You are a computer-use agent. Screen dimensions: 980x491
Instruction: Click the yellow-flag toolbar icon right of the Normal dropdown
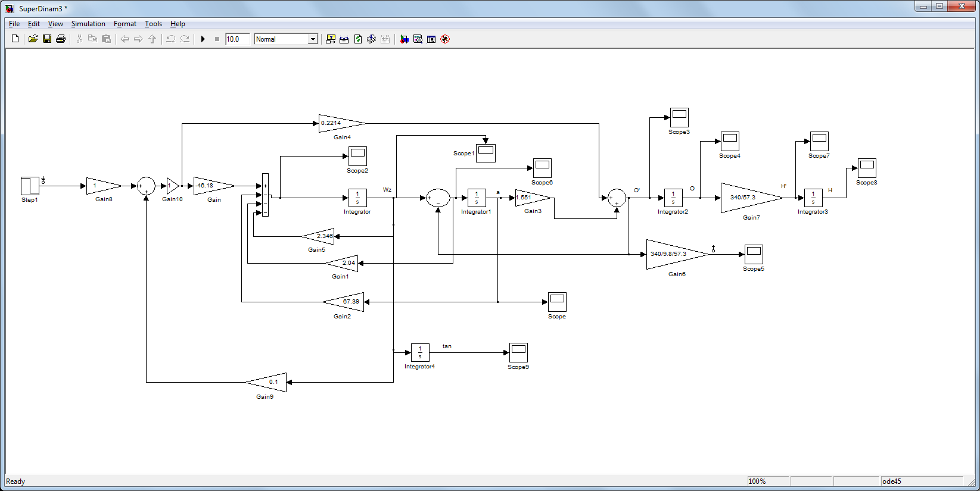pyautogui.click(x=331, y=39)
